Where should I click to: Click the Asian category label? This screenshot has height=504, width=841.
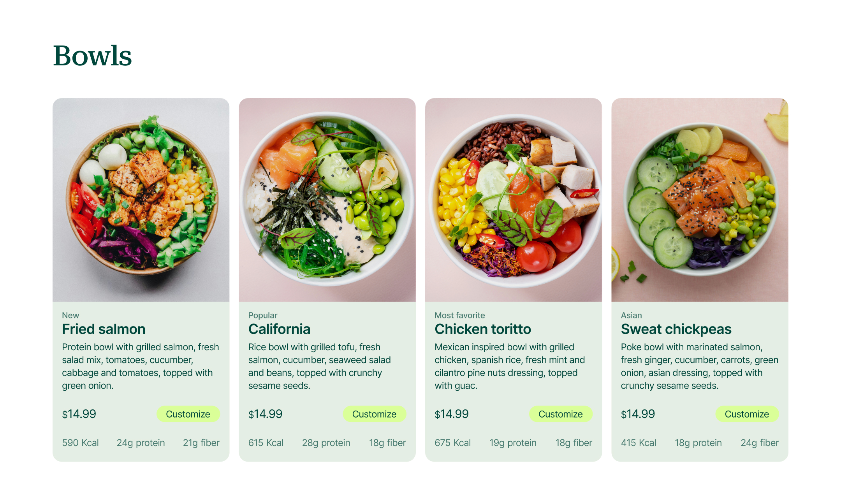(632, 315)
